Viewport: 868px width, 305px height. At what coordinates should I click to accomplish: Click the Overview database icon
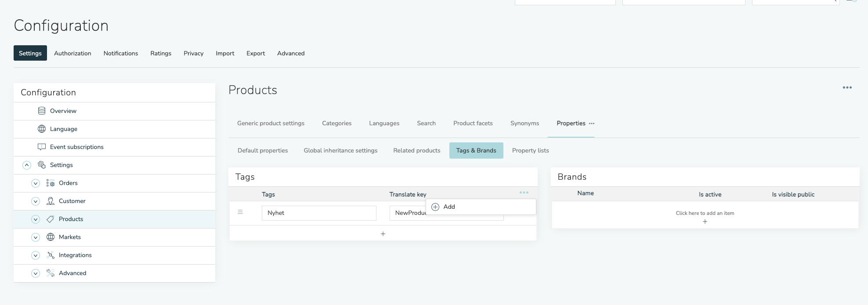[42, 111]
